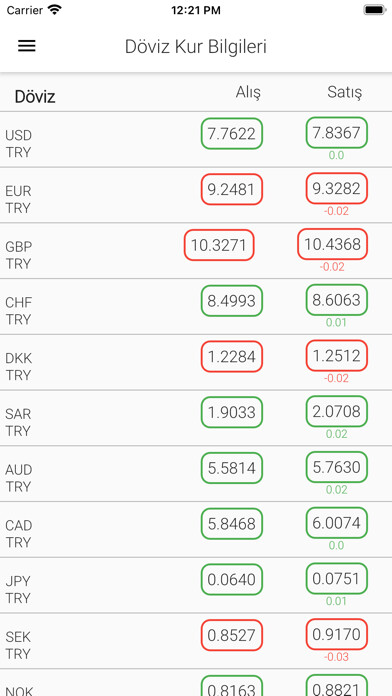Click DKK buy rate 1.2284
392x696 pixels.
tap(232, 356)
